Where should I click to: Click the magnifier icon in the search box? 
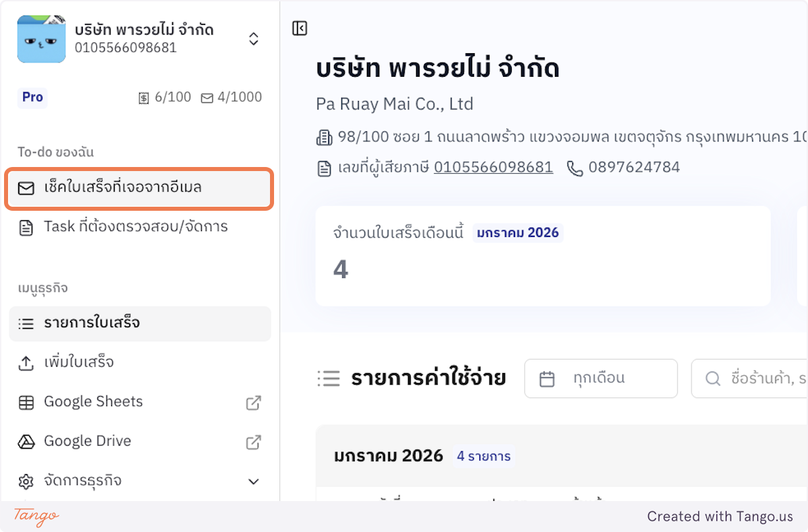(x=712, y=378)
